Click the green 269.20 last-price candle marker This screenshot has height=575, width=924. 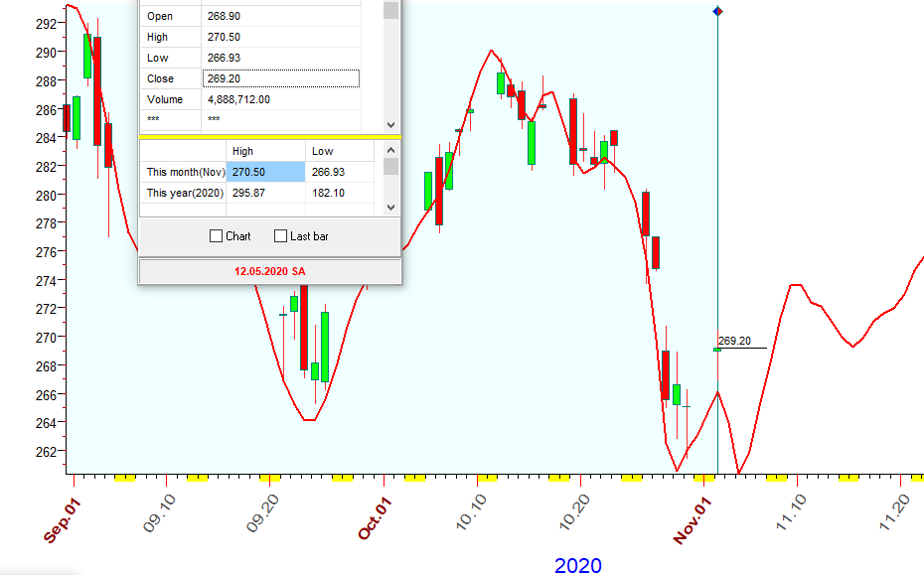click(x=717, y=350)
